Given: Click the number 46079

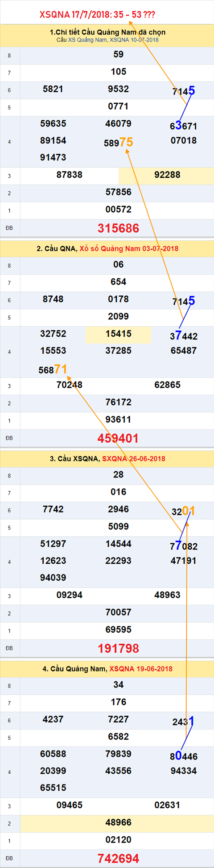Looking at the screenshot, I should point(119,123).
